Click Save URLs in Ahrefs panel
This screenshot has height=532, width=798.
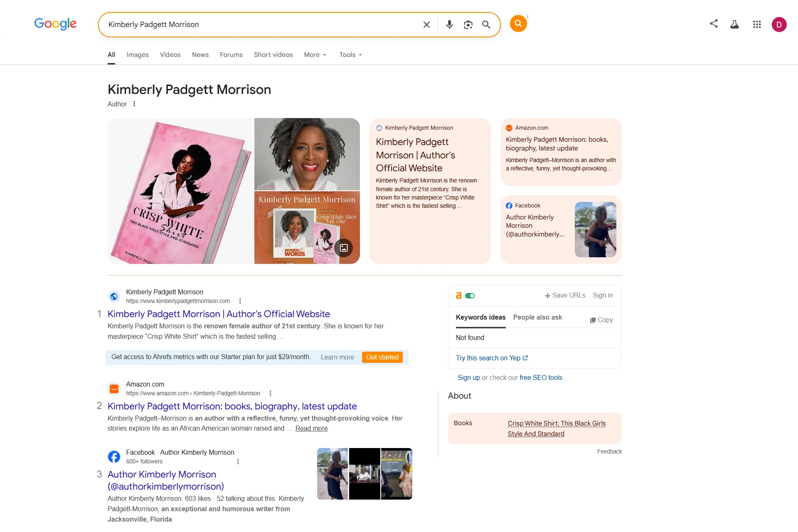(565, 296)
